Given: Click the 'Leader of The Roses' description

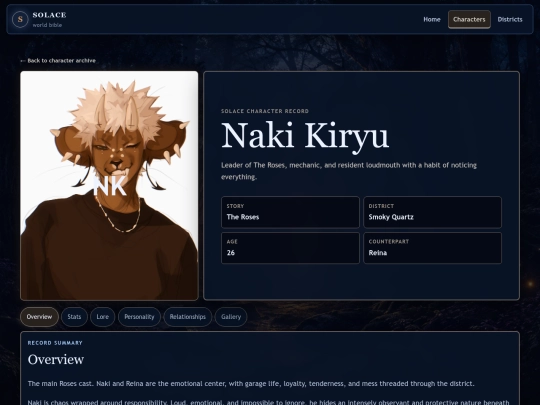Looking at the screenshot, I should (x=349, y=171).
